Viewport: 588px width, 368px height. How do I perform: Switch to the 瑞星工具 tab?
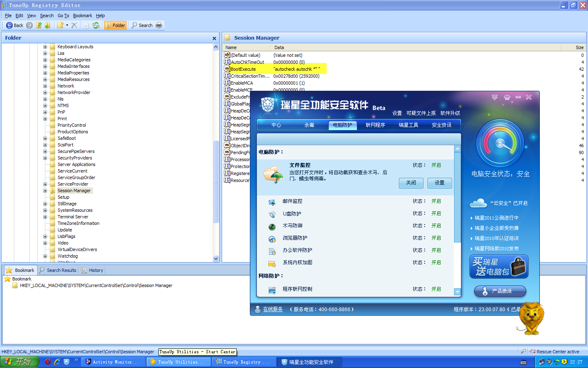coord(408,125)
